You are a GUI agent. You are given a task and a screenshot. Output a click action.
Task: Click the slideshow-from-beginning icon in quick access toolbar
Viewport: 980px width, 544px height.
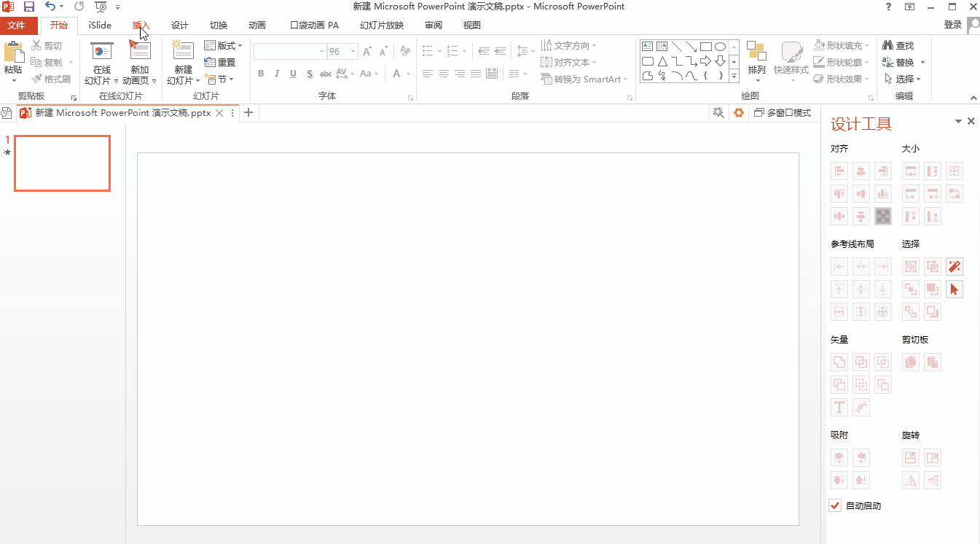[x=101, y=7]
